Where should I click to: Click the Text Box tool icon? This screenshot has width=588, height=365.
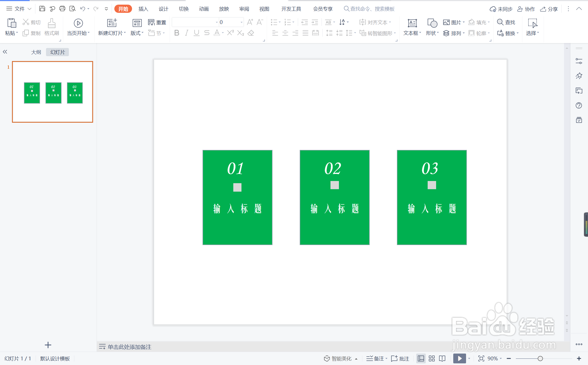click(412, 23)
